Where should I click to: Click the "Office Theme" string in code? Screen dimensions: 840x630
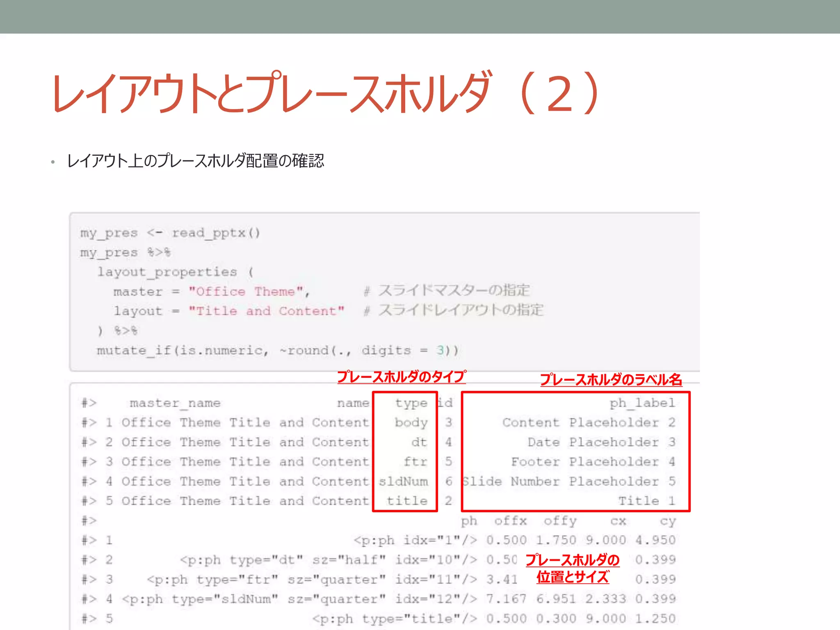(x=245, y=292)
